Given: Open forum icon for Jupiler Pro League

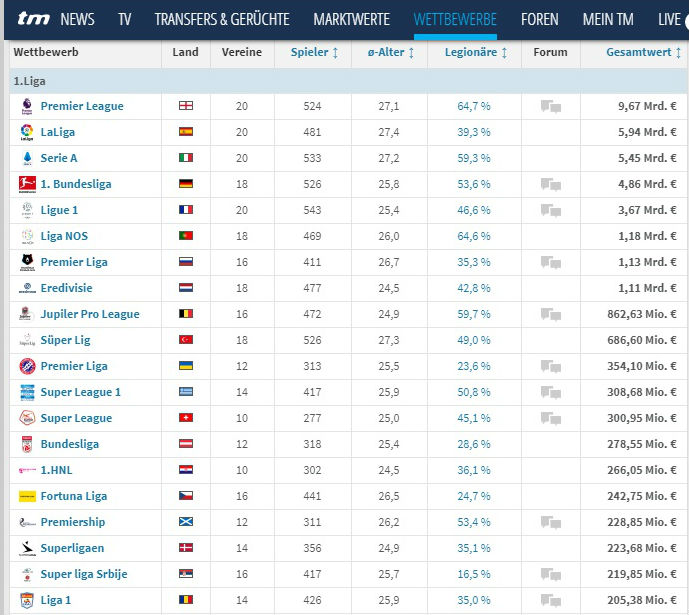Looking at the screenshot, I should pos(550,314).
